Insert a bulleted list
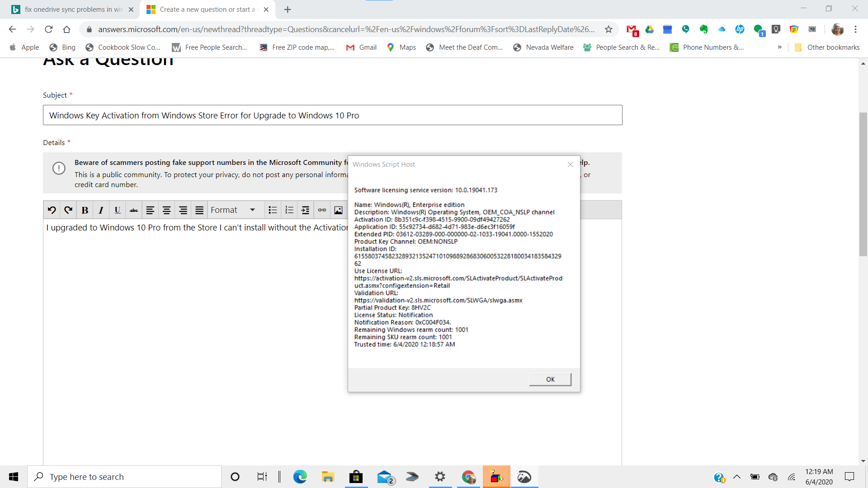The width and height of the screenshot is (868, 488). click(x=273, y=210)
